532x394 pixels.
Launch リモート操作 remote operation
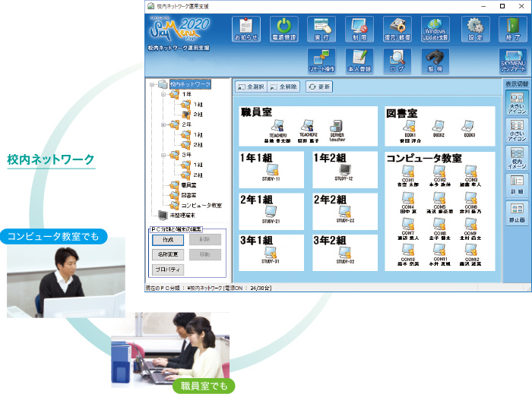[321, 61]
